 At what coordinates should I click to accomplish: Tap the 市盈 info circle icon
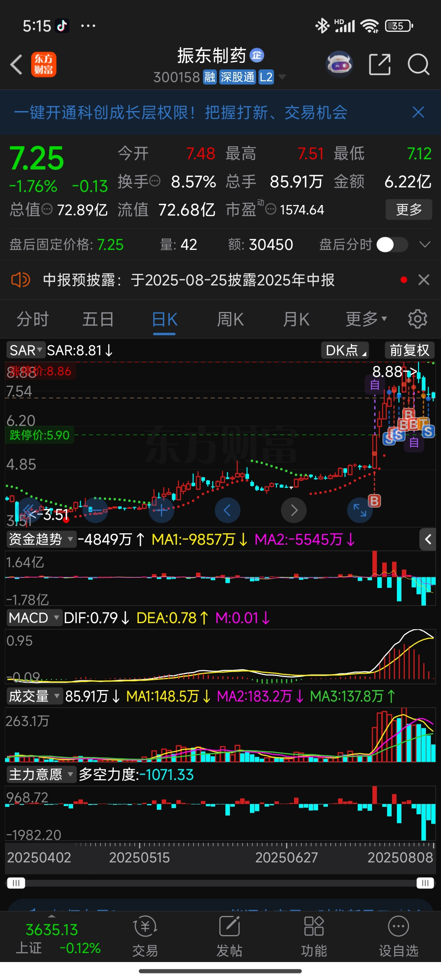click(271, 209)
